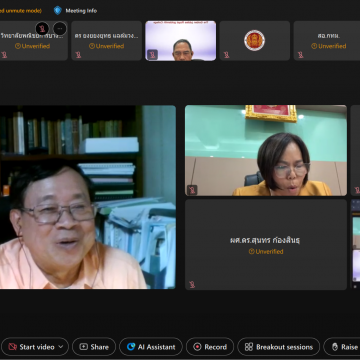Raise hand using the Raise button
This screenshot has height=360, width=360.
[343, 347]
